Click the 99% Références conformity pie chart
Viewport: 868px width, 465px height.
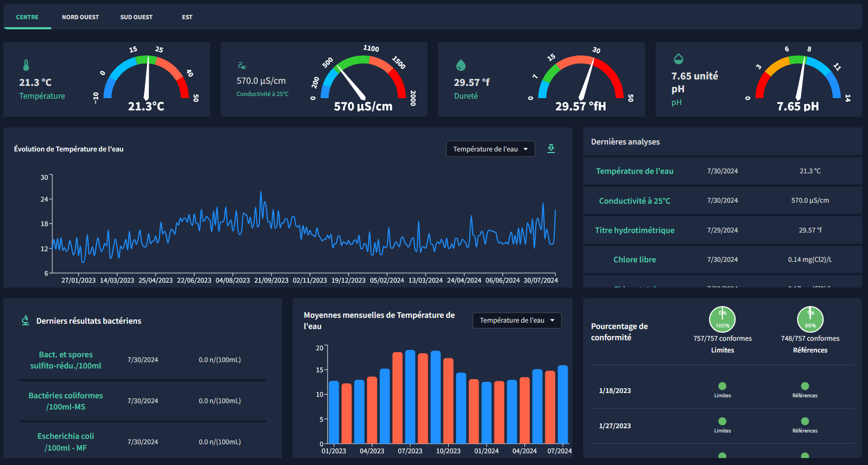point(810,319)
